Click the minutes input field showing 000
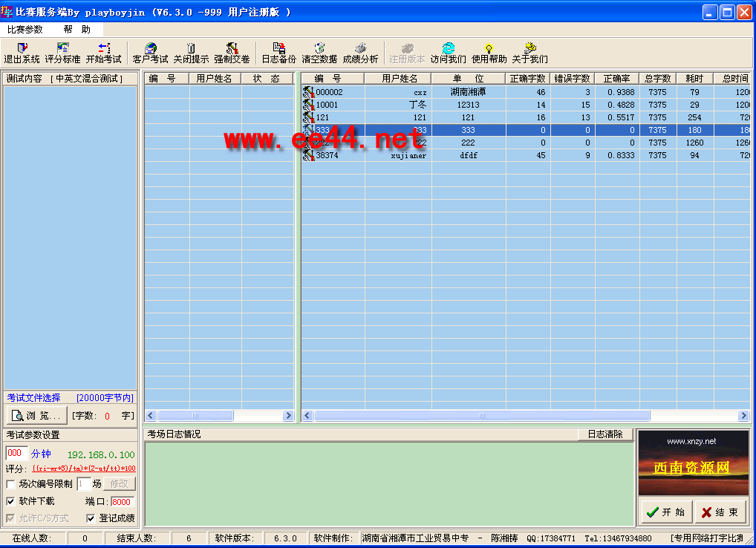The width and height of the screenshot is (756, 548). (x=16, y=453)
